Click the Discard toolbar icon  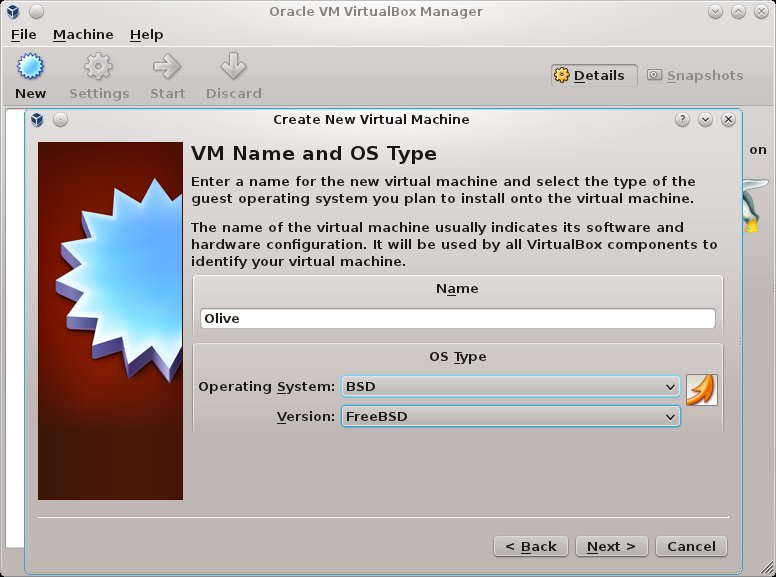click(234, 76)
